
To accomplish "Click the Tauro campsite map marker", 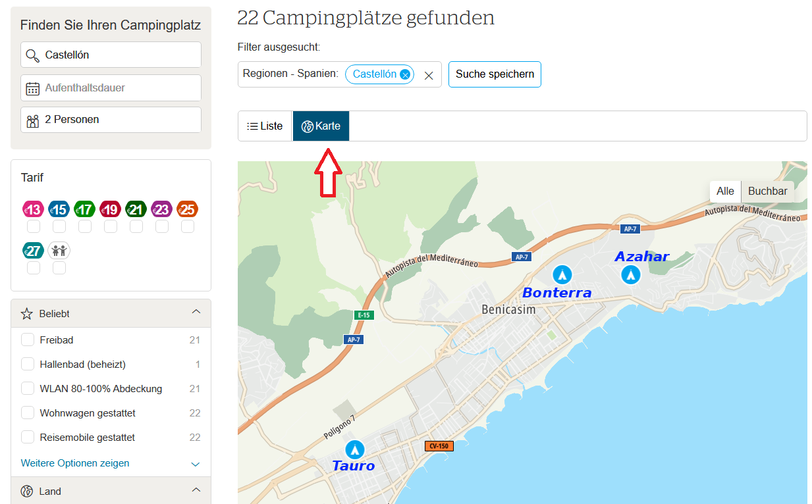I will 355,449.
